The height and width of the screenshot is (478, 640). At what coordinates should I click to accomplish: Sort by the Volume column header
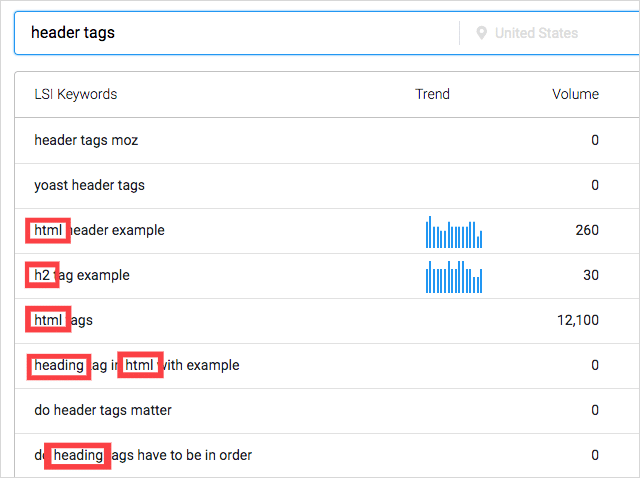pos(575,95)
